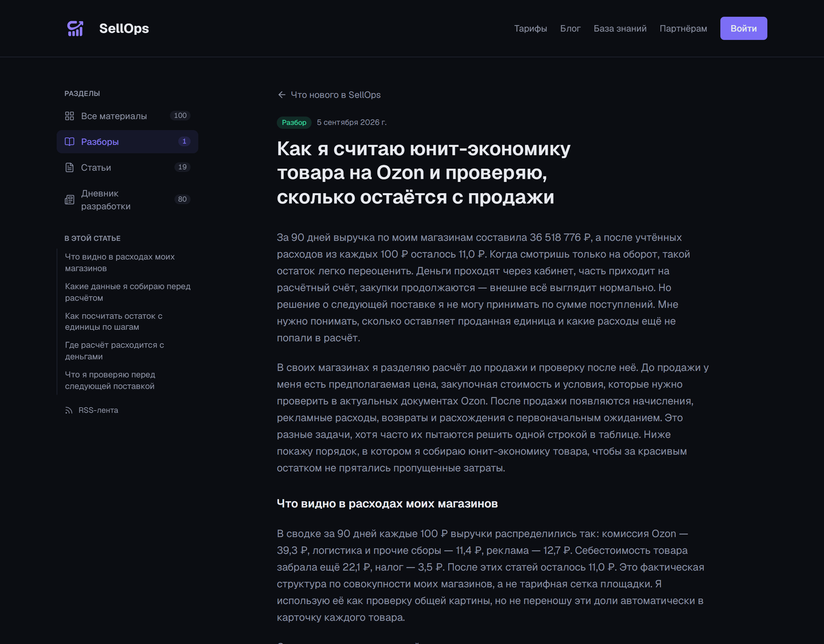Screen dimensions: 824x644
Task: Click the RSS feed icon
Action: click(x=69, y=410)
